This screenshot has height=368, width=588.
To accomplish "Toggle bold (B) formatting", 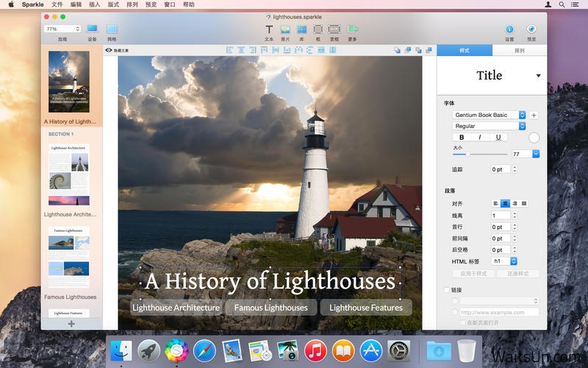I will 462,138.
